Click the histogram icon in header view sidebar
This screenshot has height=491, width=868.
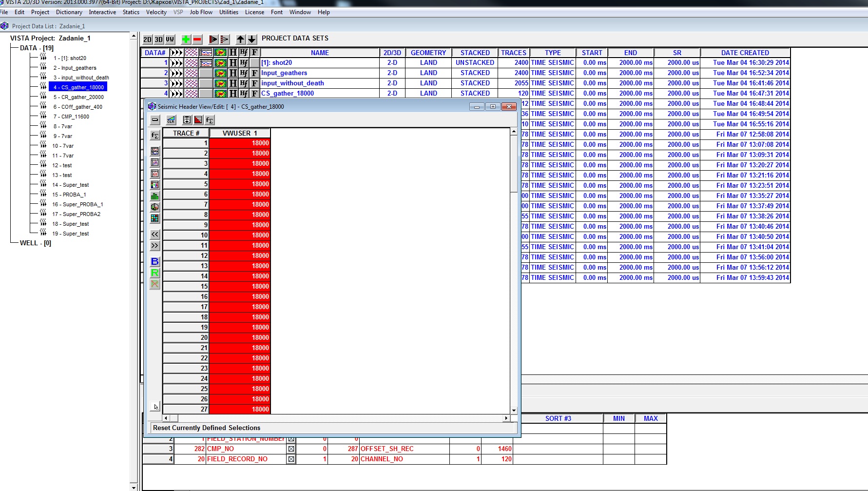click(155, 196)
